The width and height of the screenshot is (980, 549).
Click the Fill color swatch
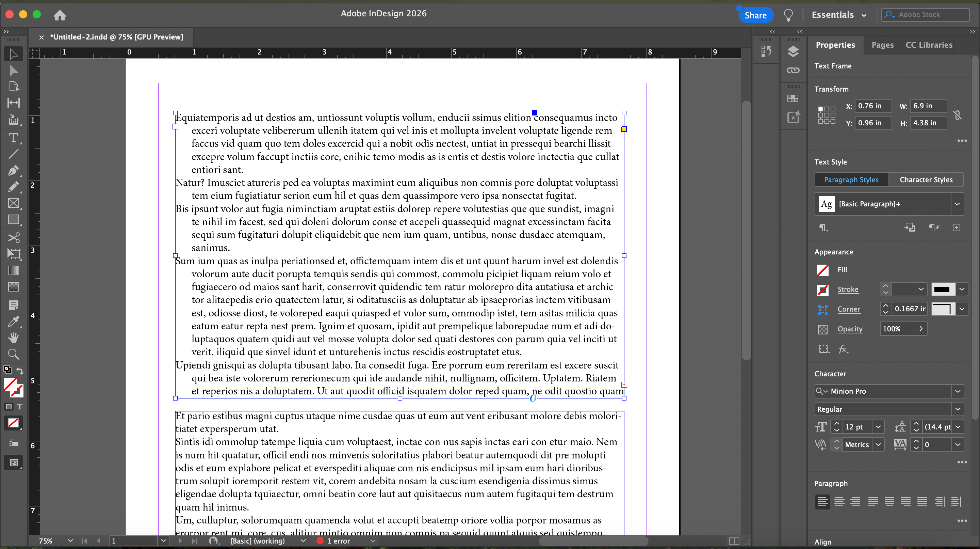tap(822, 270)
